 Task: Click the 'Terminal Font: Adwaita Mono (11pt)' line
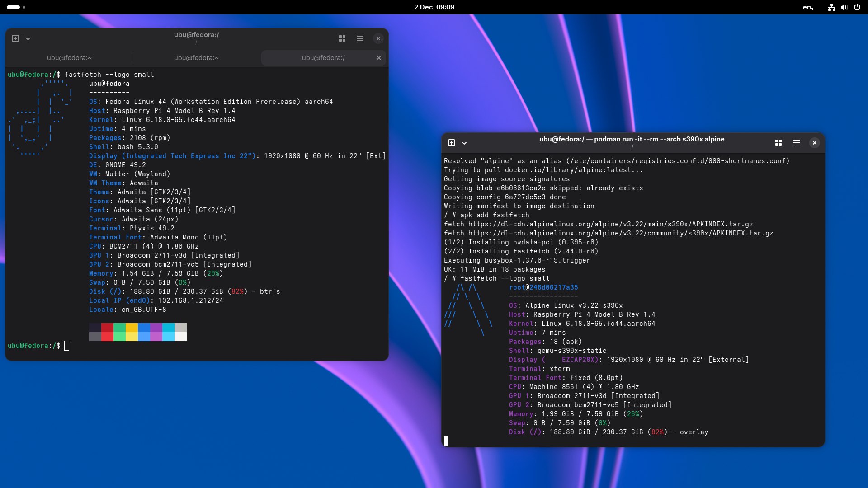pos(158,237)
